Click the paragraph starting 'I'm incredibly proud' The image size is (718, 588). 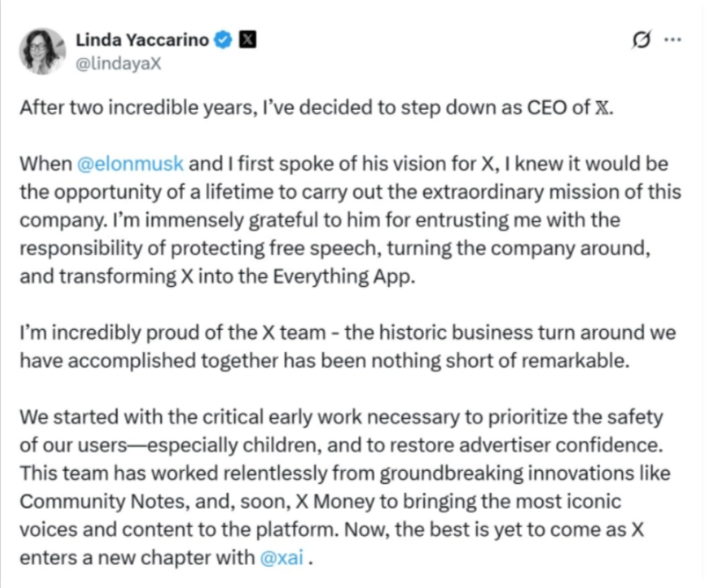[348, 347]
